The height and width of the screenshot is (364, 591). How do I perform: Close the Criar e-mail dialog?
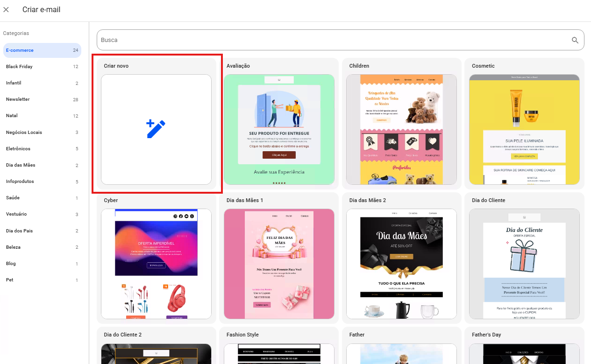click(6, 10)
